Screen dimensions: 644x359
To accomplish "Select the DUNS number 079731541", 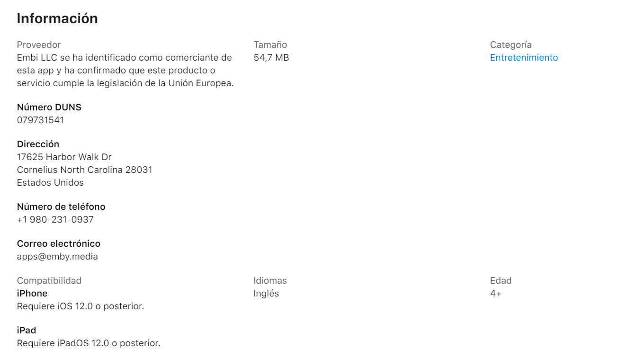I will point(40,120).
